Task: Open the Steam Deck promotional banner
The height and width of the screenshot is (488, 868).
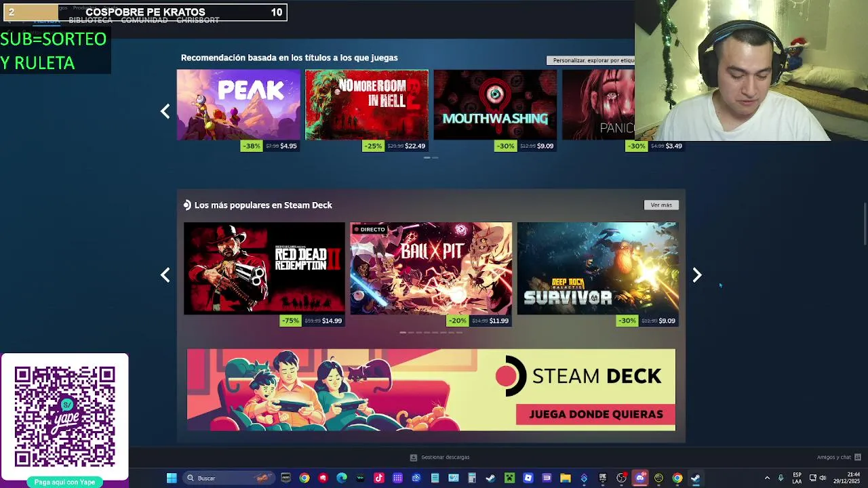Action: coord(431,390)
